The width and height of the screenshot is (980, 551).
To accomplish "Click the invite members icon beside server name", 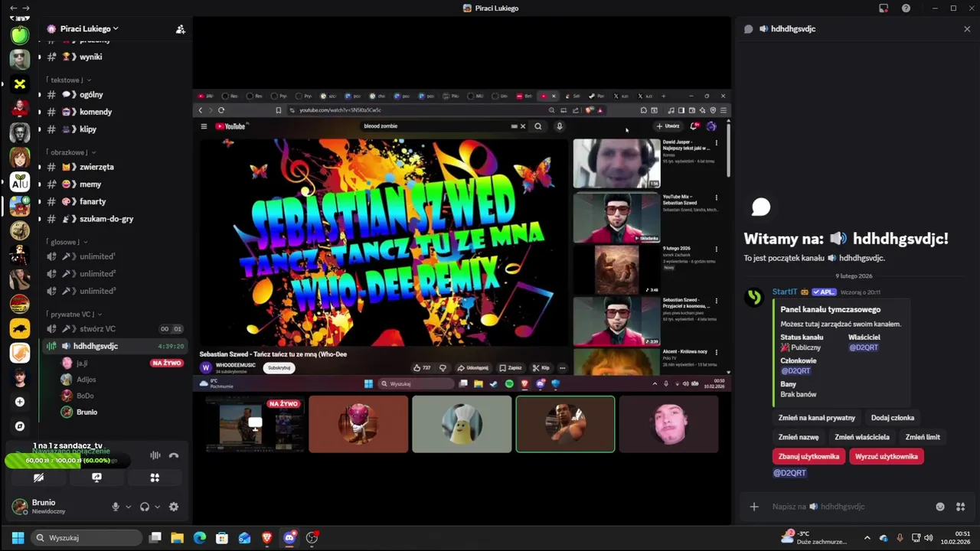I will tap(180, 29).
